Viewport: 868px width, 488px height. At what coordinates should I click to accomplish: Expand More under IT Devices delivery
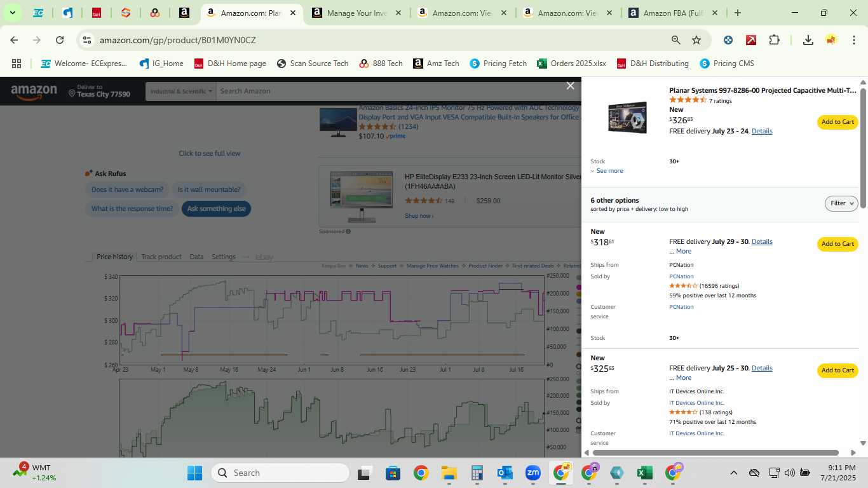[684, 377]
